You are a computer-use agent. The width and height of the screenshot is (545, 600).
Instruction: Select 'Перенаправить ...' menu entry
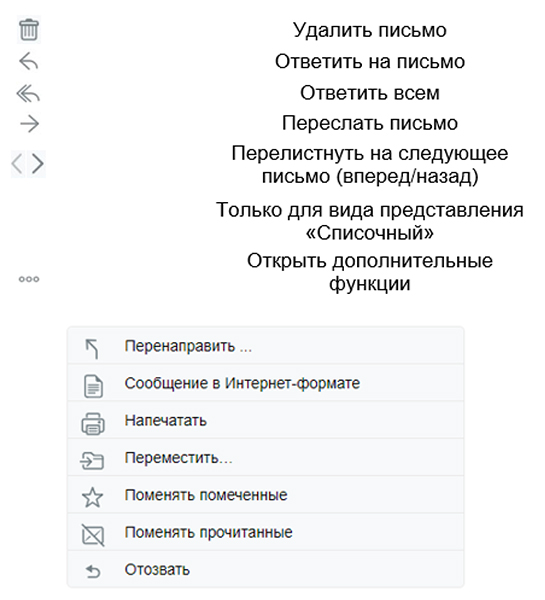tap(266, 346)
